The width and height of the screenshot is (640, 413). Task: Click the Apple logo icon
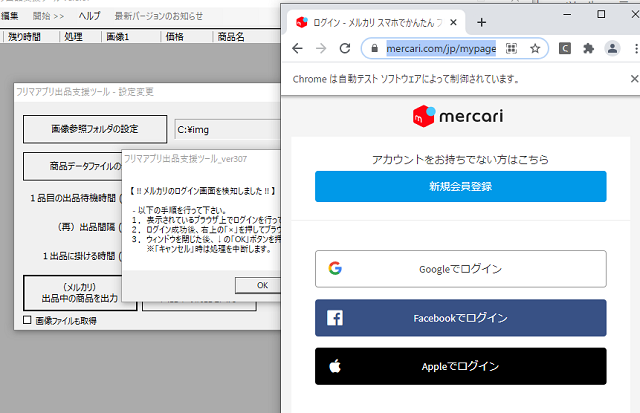click(335, 366)
